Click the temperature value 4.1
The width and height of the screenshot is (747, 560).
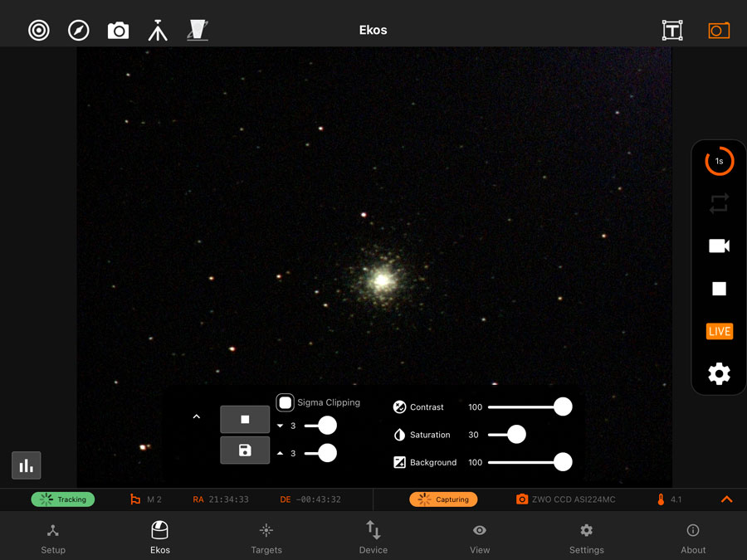tap(676, 499)
